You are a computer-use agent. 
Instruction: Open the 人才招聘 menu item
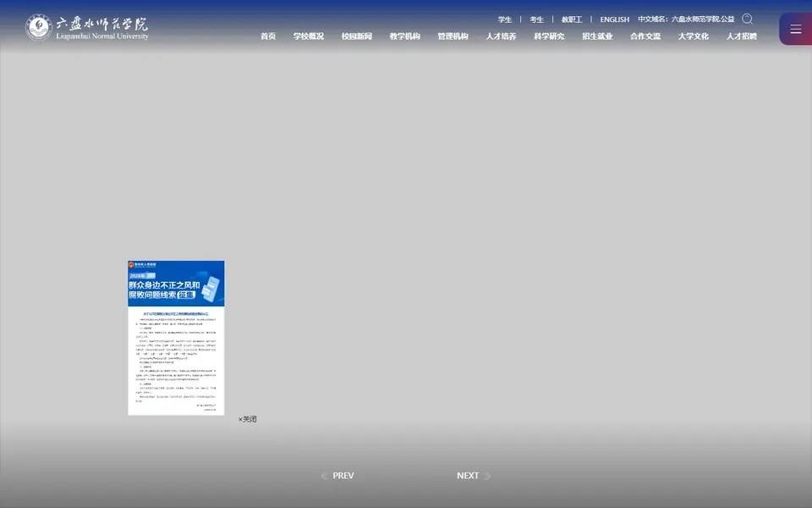pos(742,36)
